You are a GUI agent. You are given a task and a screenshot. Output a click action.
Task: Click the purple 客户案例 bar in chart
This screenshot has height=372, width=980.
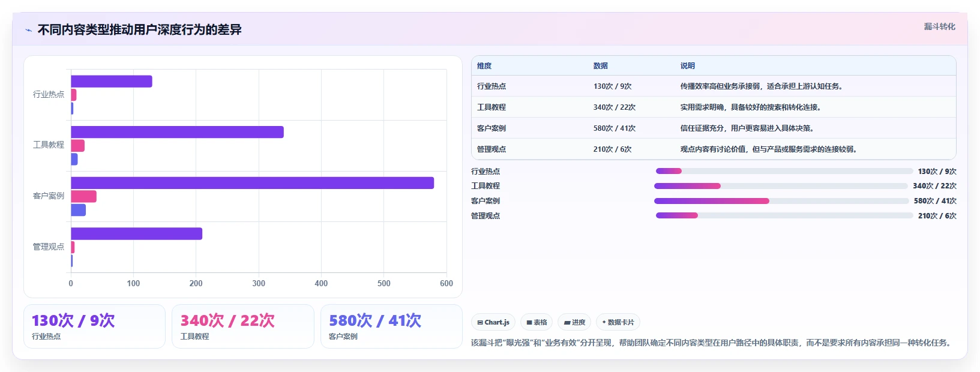coord(252,183)
